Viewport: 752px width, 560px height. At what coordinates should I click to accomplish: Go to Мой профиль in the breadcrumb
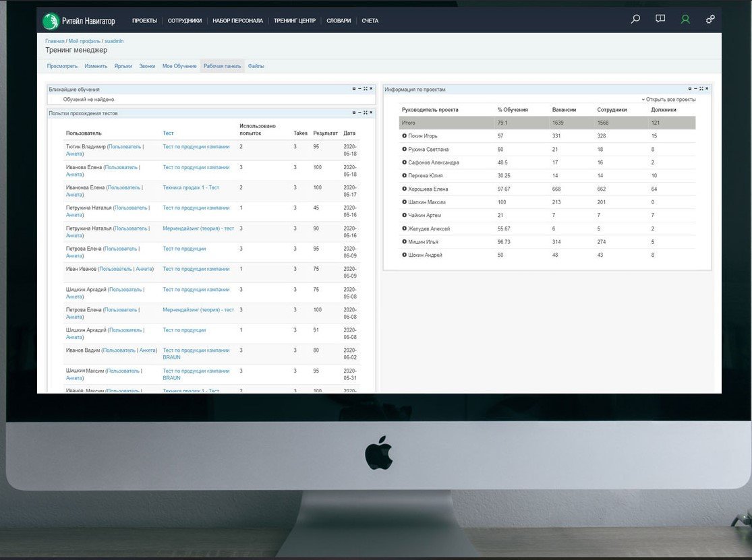tap(84, 41)
